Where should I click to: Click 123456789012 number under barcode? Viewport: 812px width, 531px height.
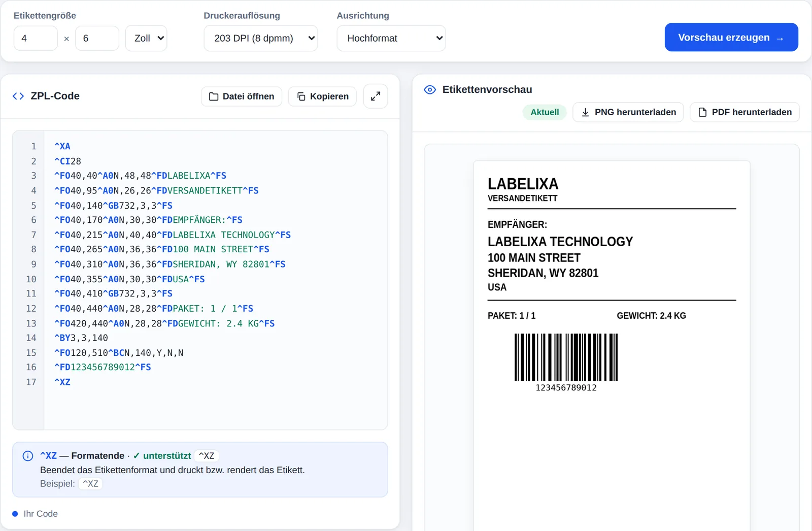[x=566, y=388]
